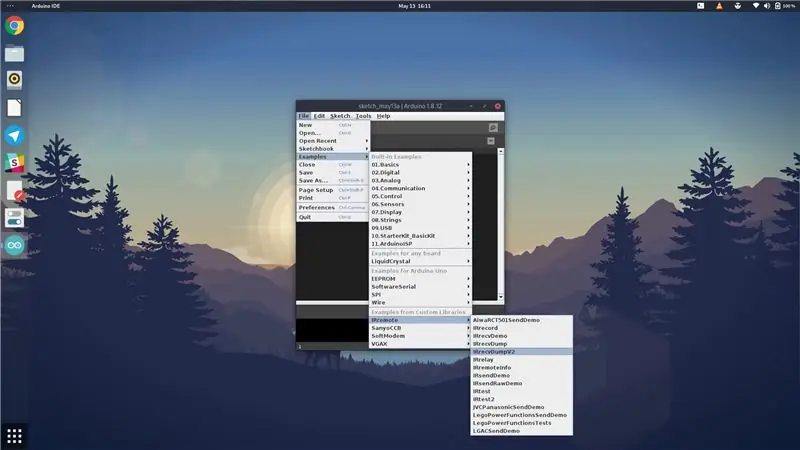Viewport: 800px width, 450px height.
Task: Click the editor scrollbar up arrow
Action: [501, 152]
